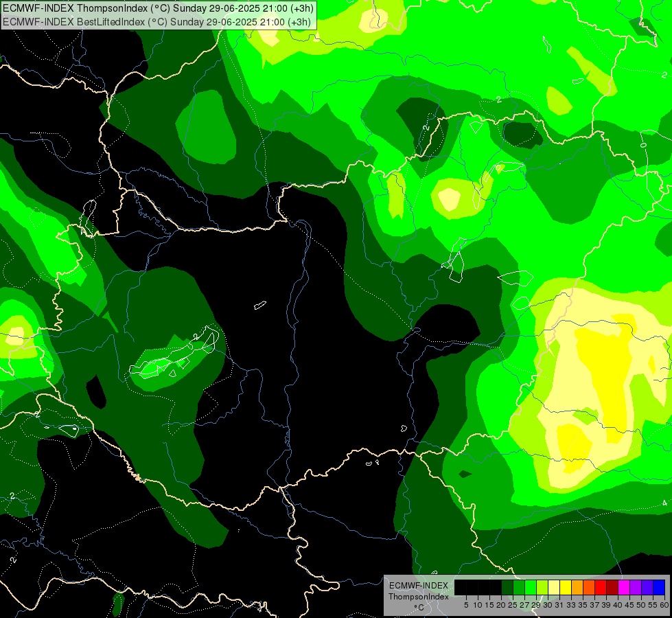Click legend tick value '25'

pos(513,605)
